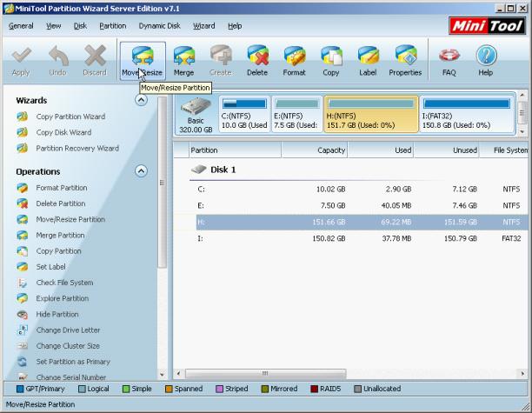This screenshot has width=532, height=413.
Task: Select the Basic 320.00 GB disk icon
Action: click(x=196, y=115)
